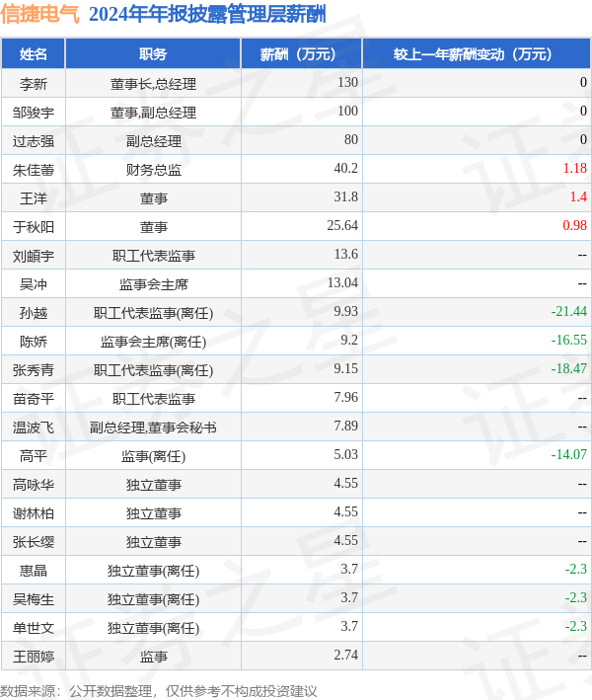Click the title 副总经理,董事会秘书

coord(153,427)
